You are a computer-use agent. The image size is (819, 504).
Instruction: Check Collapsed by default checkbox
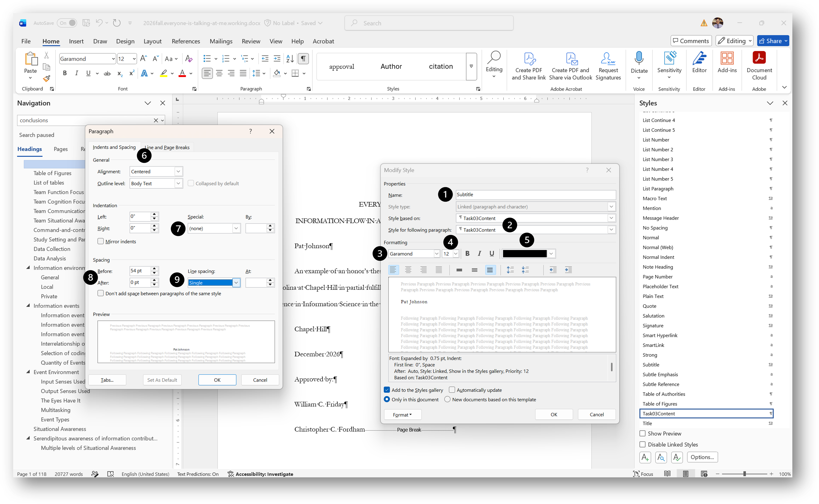[191, 183]
